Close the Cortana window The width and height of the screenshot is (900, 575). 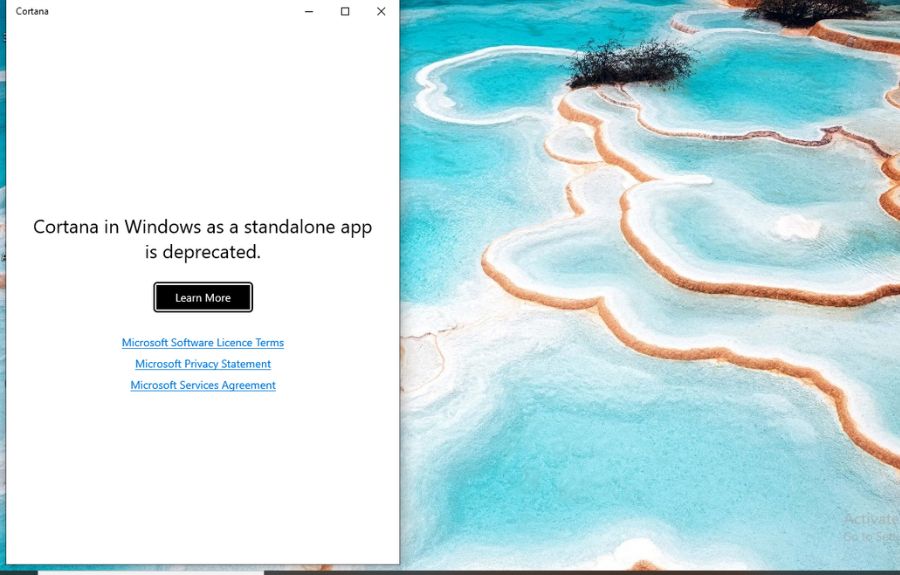[381, 11]
